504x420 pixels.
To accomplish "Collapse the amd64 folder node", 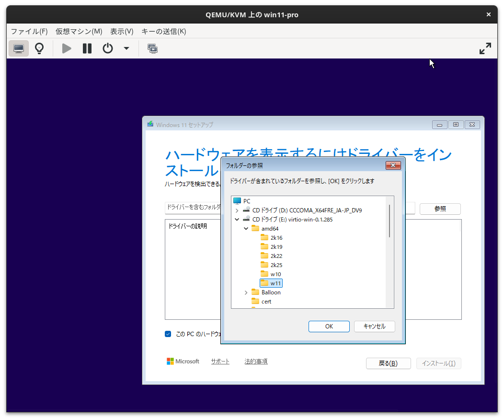I will coord(246,228).
